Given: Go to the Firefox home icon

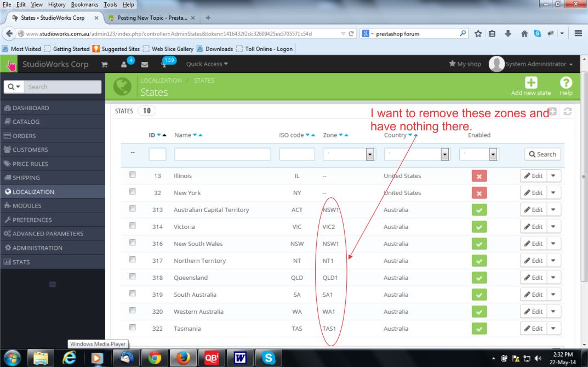Looking at the screenshot, I should 524,33.
